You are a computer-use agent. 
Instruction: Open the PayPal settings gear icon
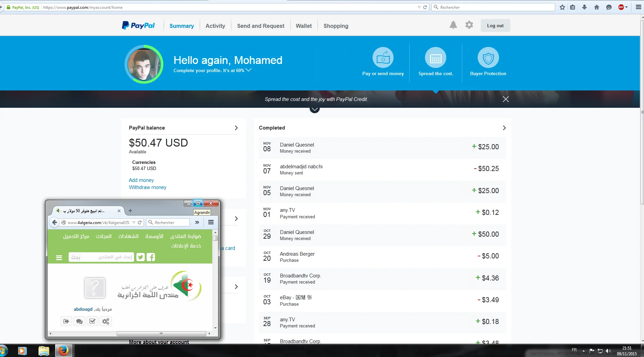click(469, 25)
